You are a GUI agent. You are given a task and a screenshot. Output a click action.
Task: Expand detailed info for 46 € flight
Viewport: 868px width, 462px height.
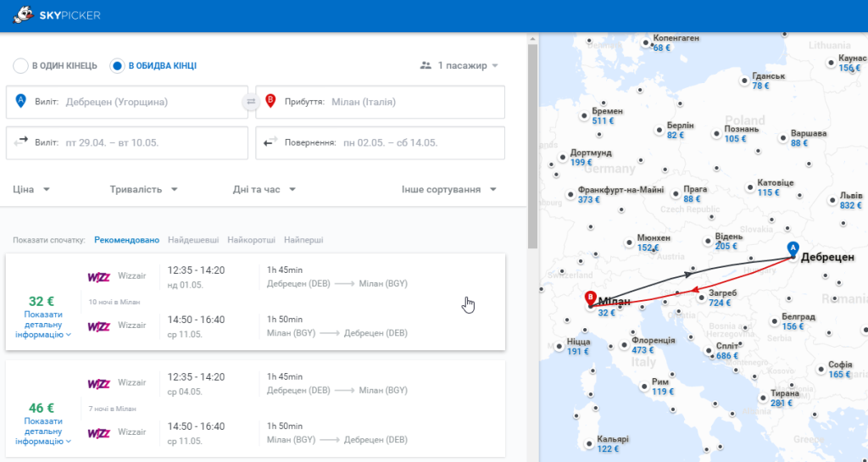tap(43, 431)
